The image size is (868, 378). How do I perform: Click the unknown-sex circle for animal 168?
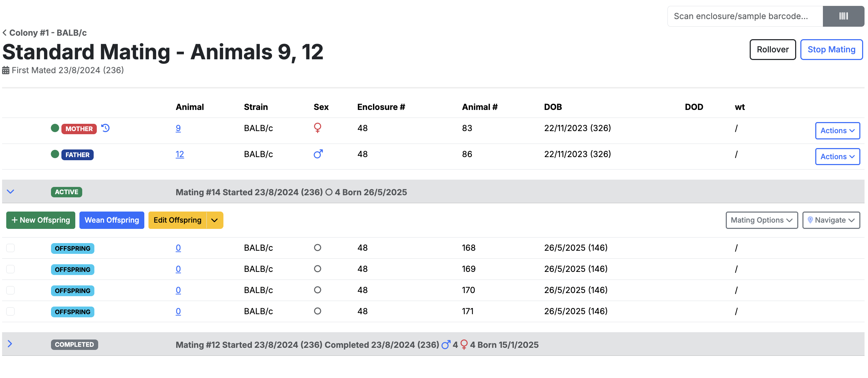point(317,248)
